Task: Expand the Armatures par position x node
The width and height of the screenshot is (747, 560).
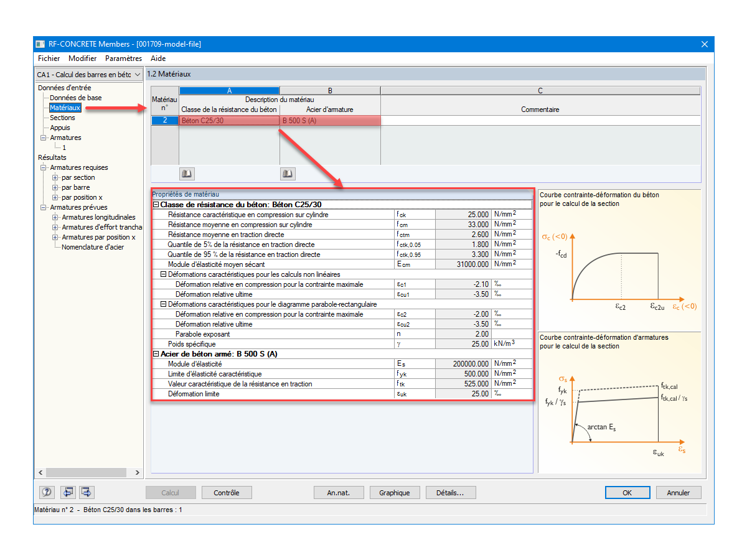Action: coord(55,237)
